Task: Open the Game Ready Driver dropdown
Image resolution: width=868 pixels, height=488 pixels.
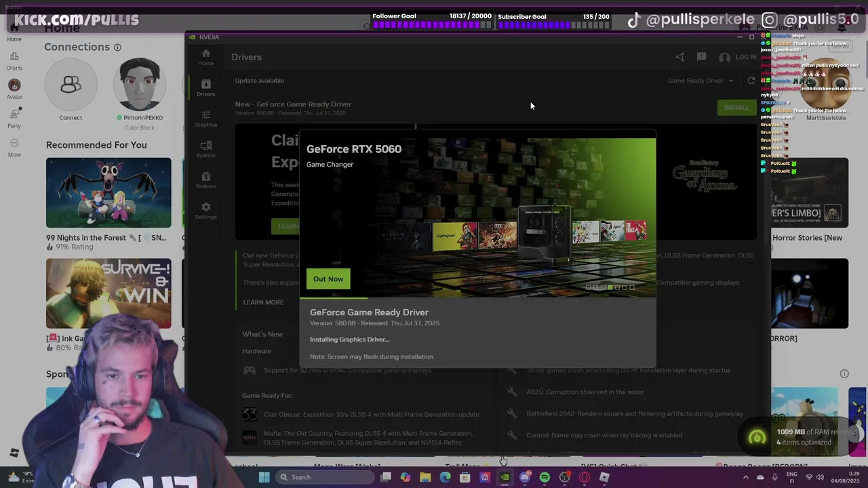Action: tap(700, 81)
